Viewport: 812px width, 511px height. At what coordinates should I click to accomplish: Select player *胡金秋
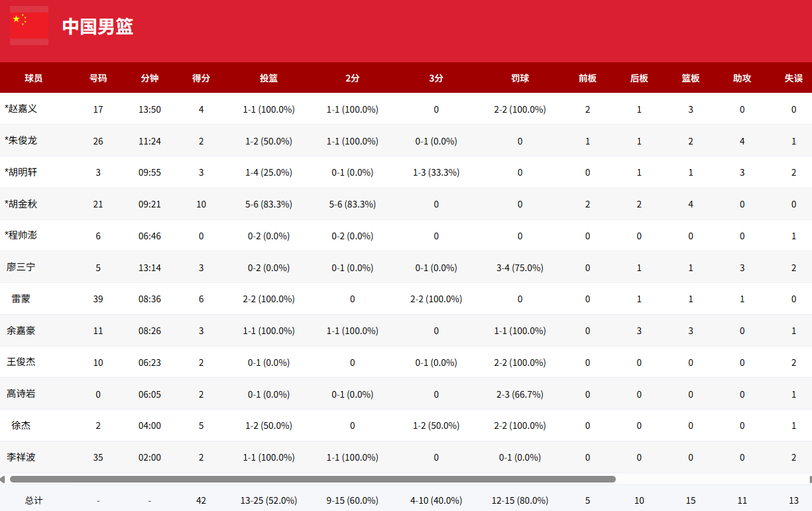(x=21, y=204)
